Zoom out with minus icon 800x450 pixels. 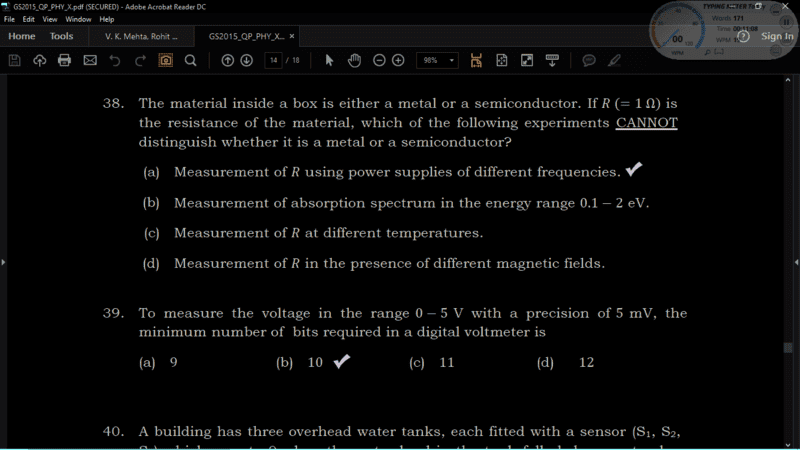coord(379,60)
